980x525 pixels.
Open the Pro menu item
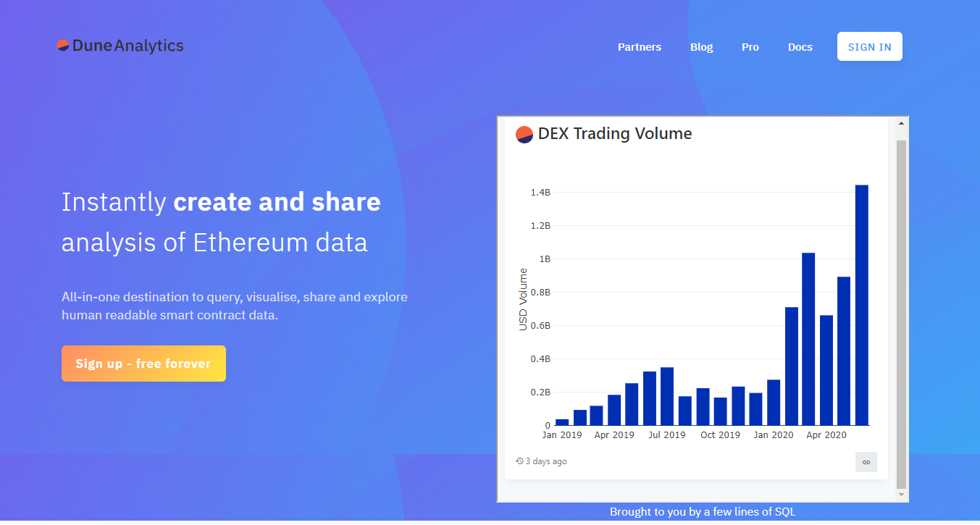tap(750, 47)
